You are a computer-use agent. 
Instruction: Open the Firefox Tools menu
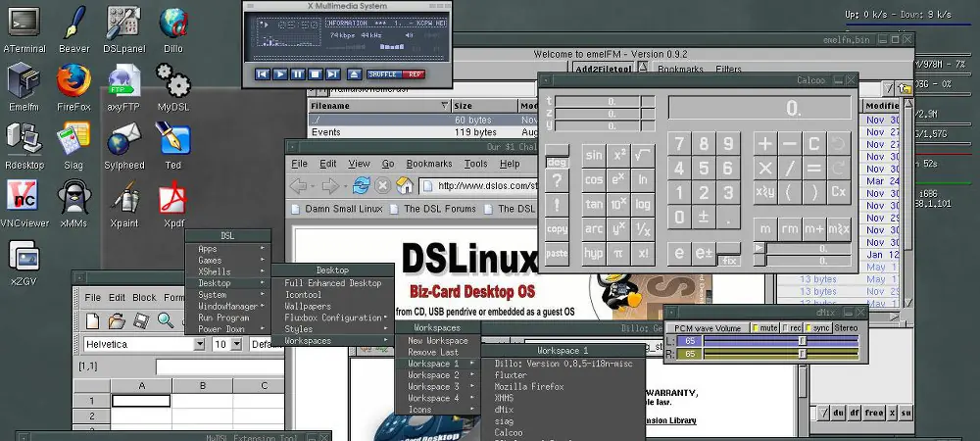coord(475,164)
